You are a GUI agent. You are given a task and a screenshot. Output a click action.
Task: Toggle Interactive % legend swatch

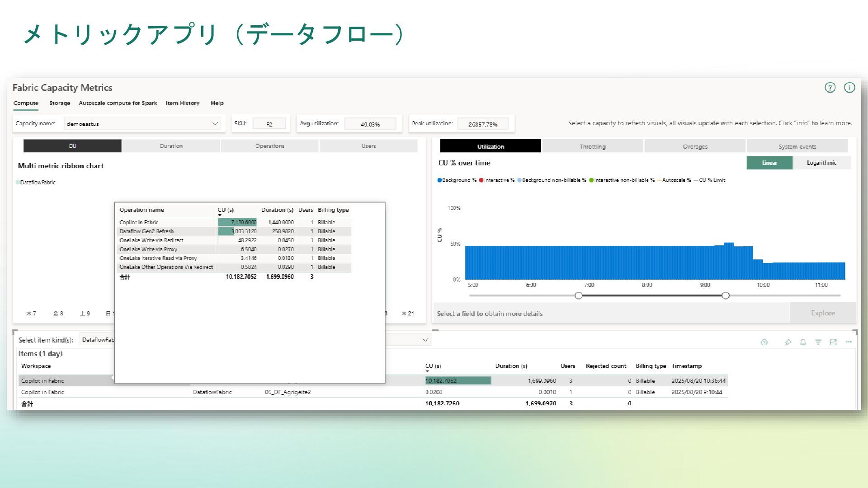(481, 180)
